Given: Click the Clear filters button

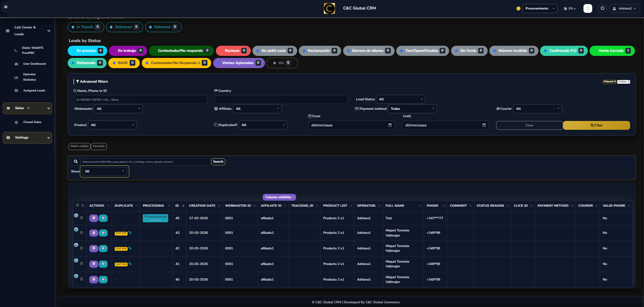Looking at the screenshot, I should point(529,125).
